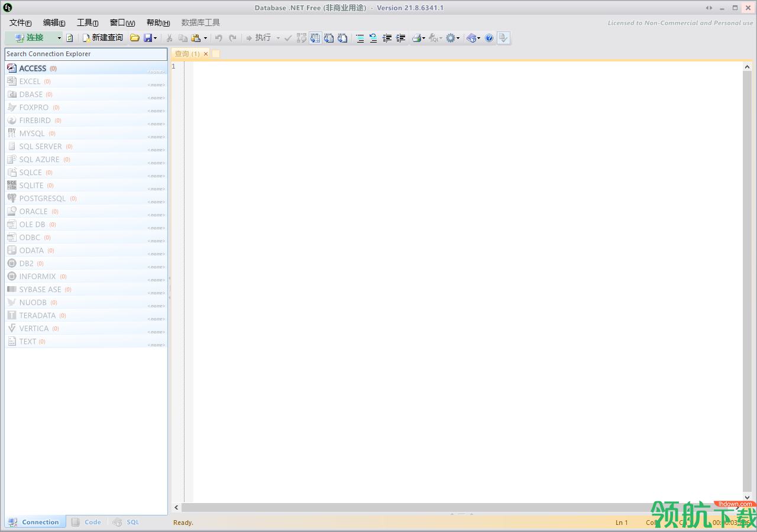Close the 查询 (1) tab
The image size is (757, 532).
click(206, 54)
